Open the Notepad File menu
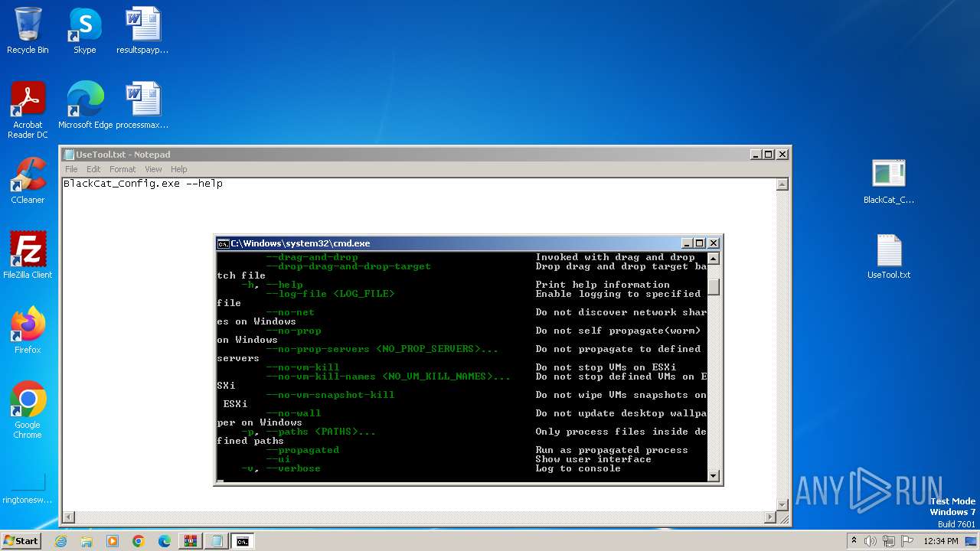 pos(71,169)
